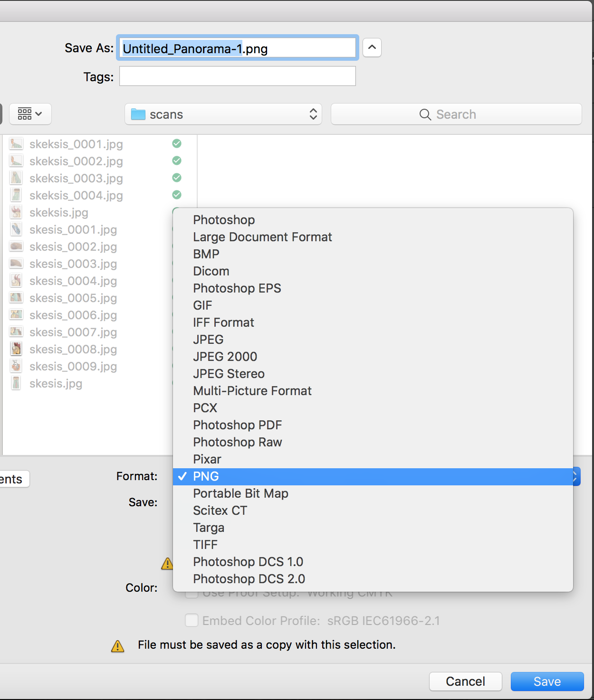Toggle the checkmark beside skeksis_0004.jpg
Viewport: 594px width, 700px height.
pos(176,195)
